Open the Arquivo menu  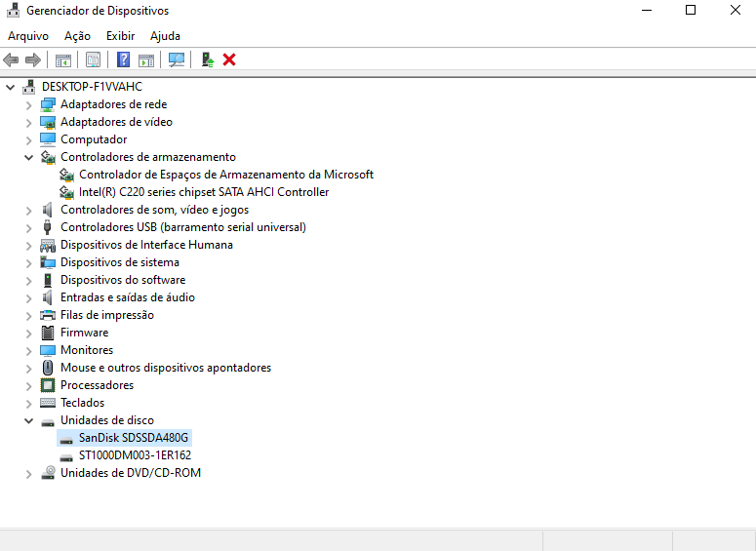click(x=28, y=36)
